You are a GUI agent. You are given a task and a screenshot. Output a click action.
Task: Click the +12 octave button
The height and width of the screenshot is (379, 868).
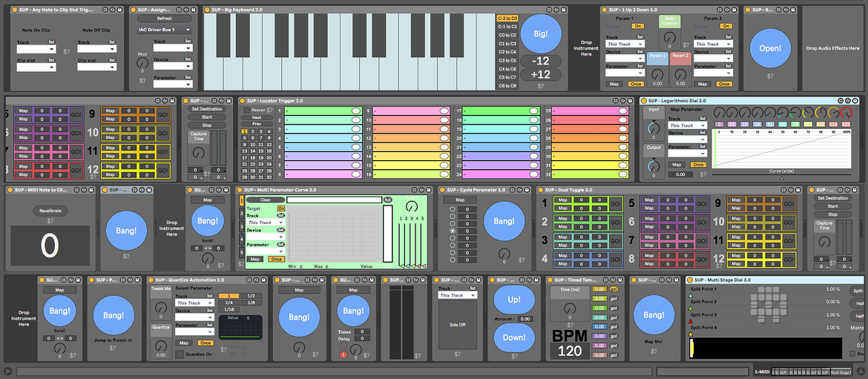(541, 74)
